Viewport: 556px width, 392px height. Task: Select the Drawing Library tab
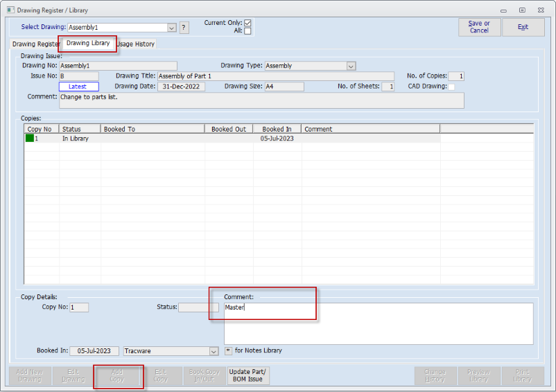(x=88, y=43)
